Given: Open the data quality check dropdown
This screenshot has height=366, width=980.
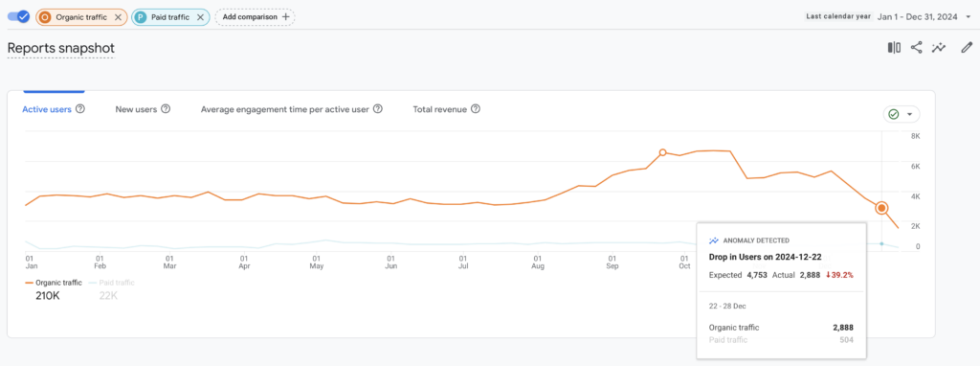Looking at the screenshot, I should 902,114.
